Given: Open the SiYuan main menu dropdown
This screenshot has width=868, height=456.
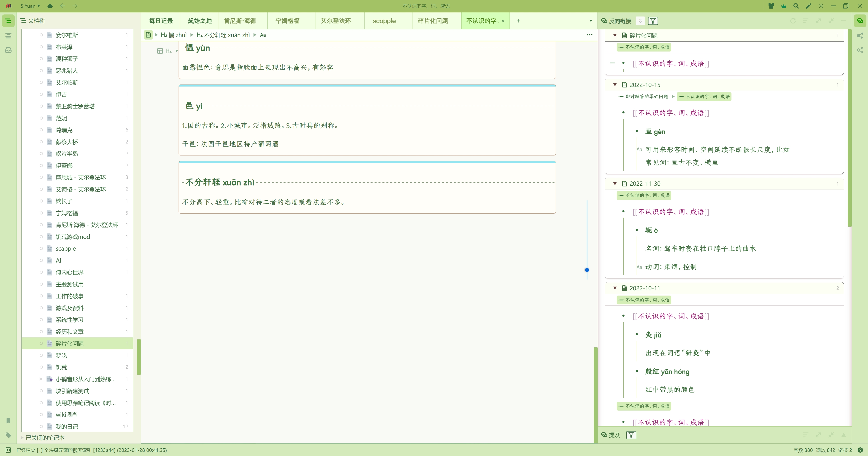Looking at the screenshot, I should tap(30, 6).
